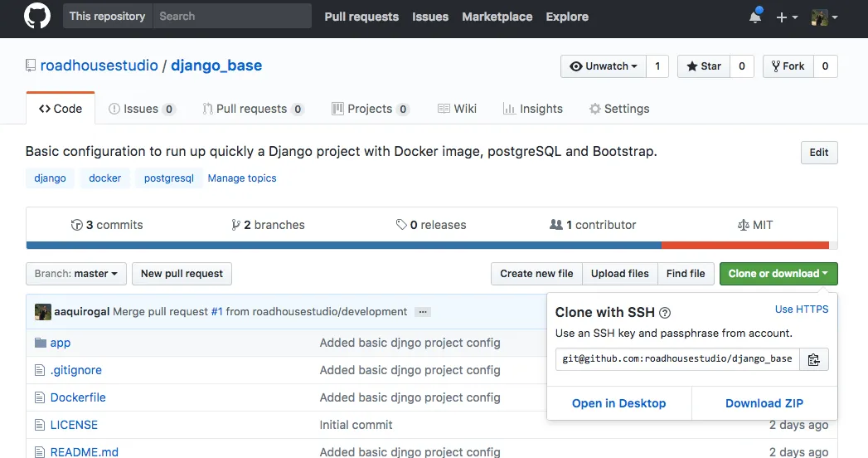The height and width of the screenshot is (458, 868).
Task: Click the .gitignore file icon
Action: 39,370
